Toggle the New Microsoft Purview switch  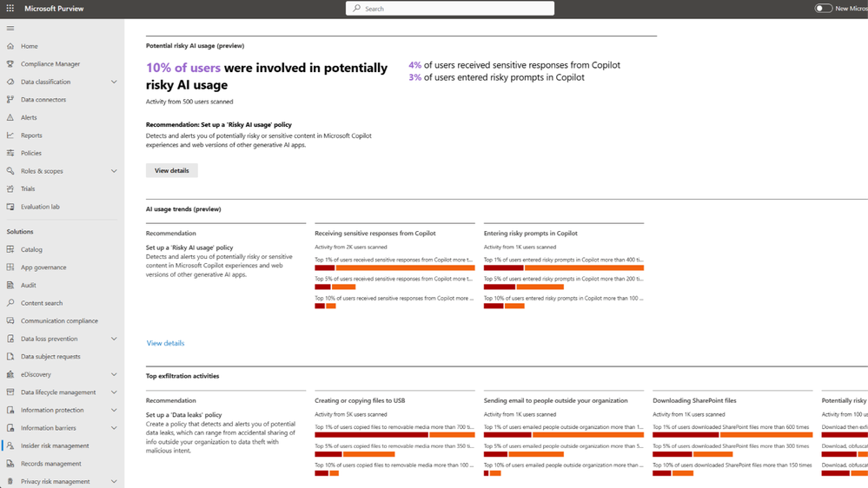(x=823, y=9)
